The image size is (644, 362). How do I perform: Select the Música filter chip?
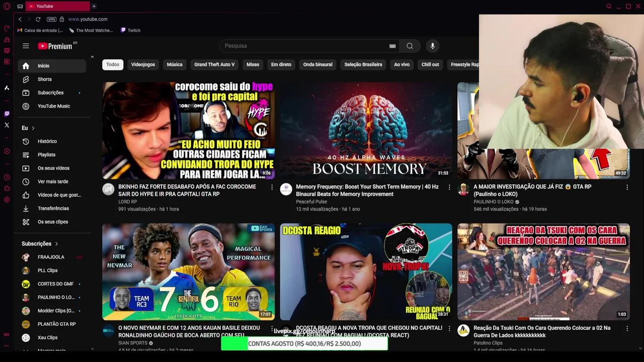(175, 64)
